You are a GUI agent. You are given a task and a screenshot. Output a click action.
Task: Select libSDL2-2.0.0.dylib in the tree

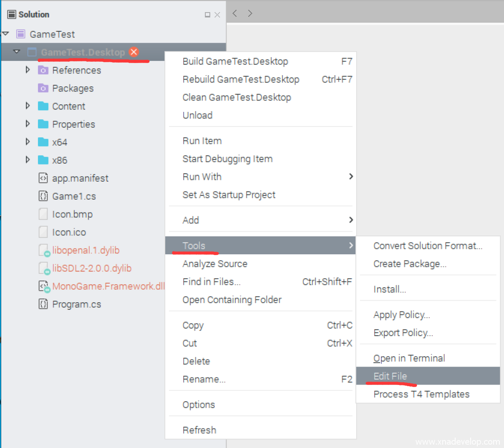coord(91,268)
